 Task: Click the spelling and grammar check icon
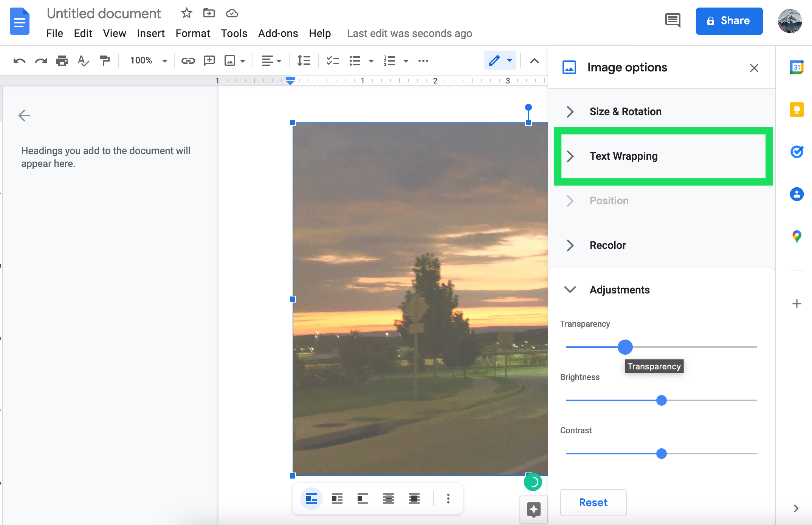point(83,60)
